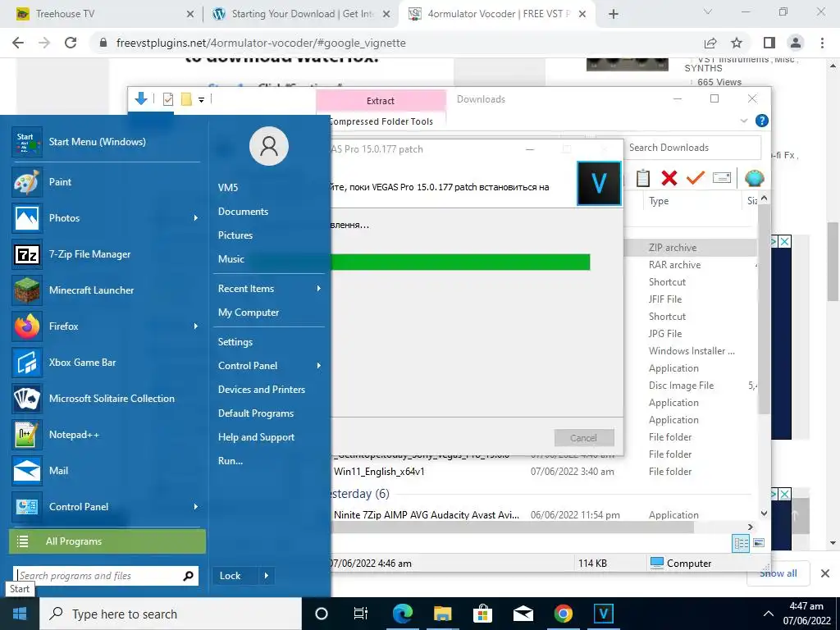Show hidden system tray icons
The image size is (840, 630).
click(x=768, y=614)
